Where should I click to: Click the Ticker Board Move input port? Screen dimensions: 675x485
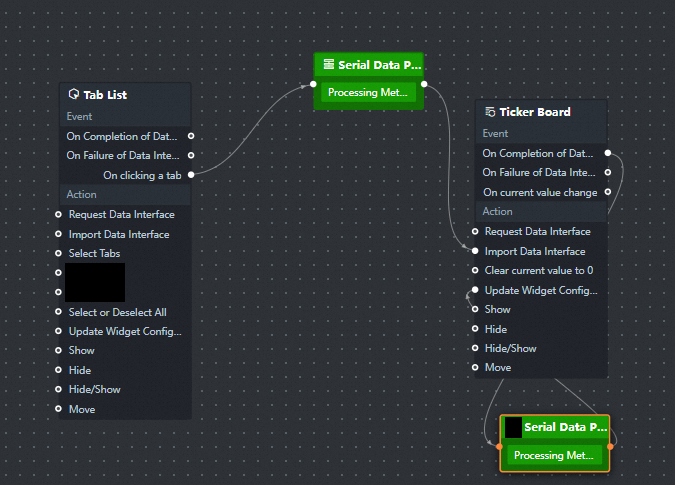475,367
